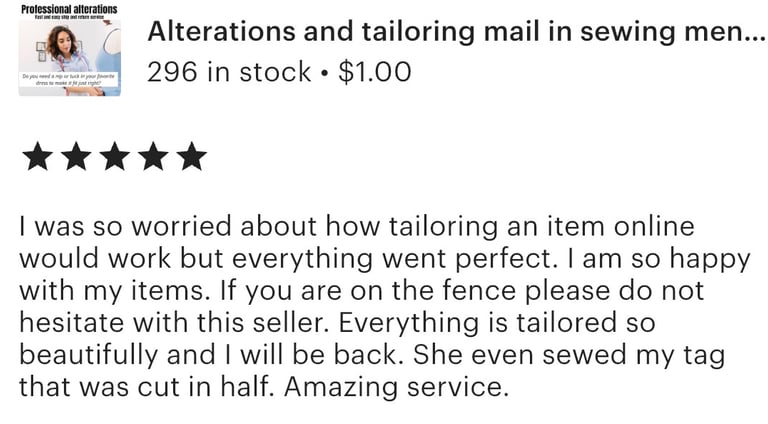Image resolution: width=768 pixels, height=424 pixels.
Task: Click 'would work but everything went perfect' line
Action: (288, 259)
